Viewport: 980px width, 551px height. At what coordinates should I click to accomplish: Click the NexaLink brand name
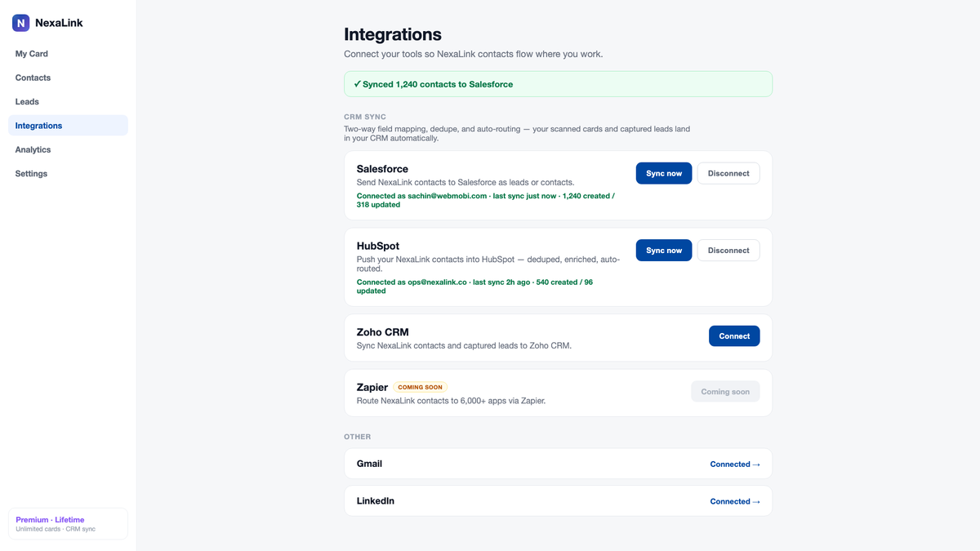point(59,23)
